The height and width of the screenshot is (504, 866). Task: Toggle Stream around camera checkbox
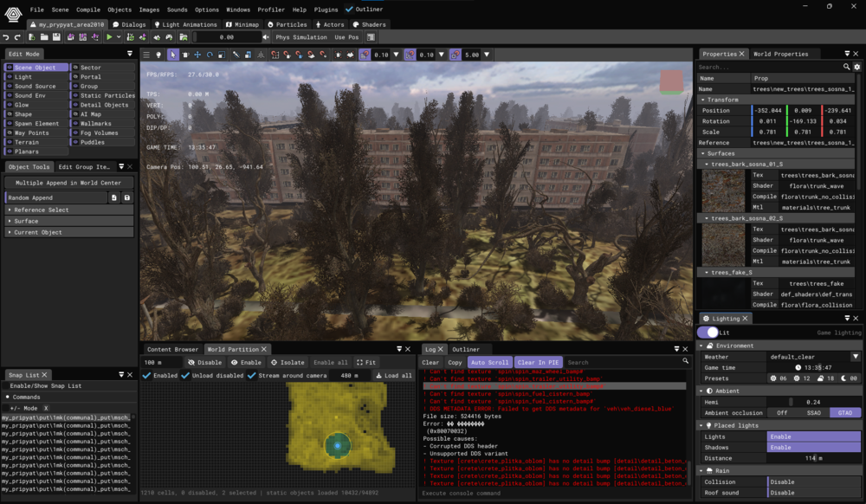pyautogui.click(x=252, y=375)
